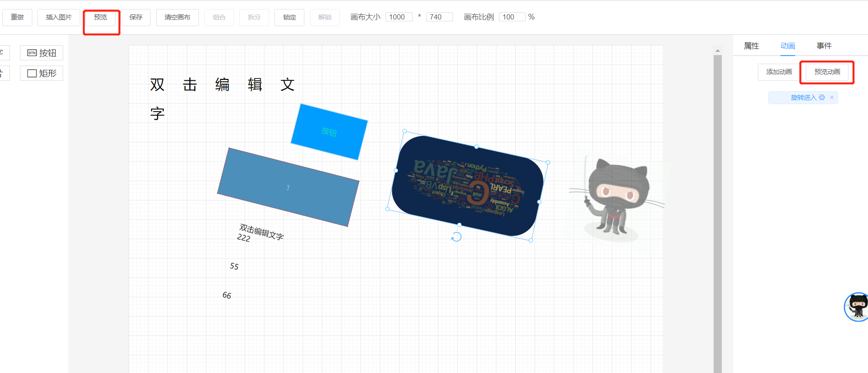Add a 矩形 shape from the palette

pyautogui.click(x=41, y=73)
